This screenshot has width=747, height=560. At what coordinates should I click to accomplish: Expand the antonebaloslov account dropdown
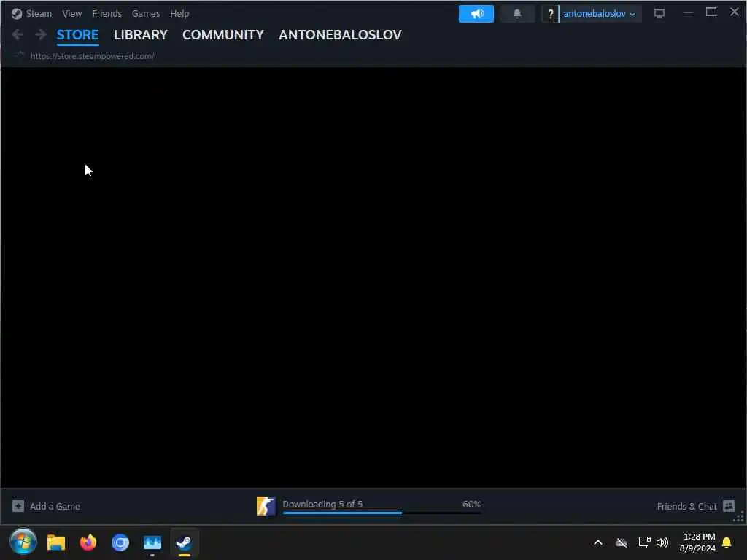(x=600, y=14)
